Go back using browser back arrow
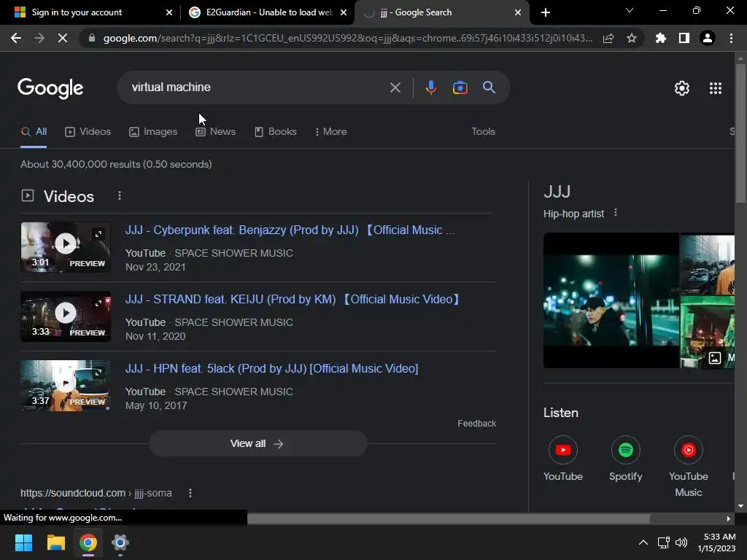The image size is (747, 560). [16, 38]
